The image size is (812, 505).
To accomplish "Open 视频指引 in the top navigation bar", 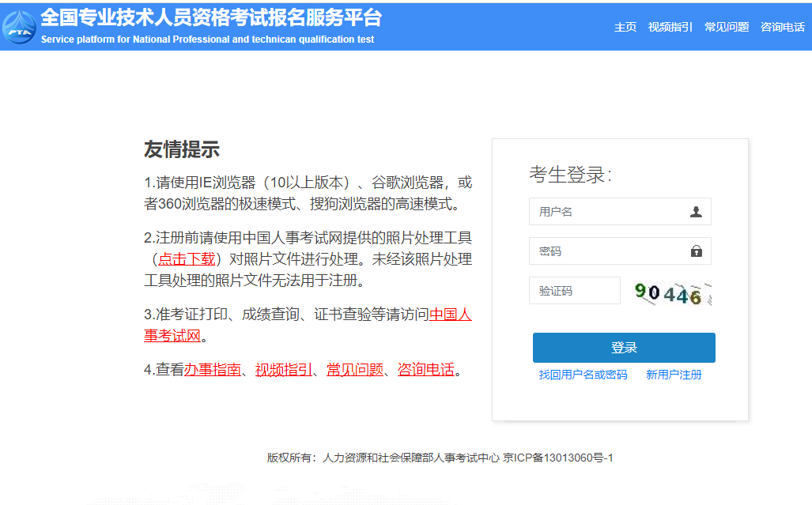I will [670, 27].
